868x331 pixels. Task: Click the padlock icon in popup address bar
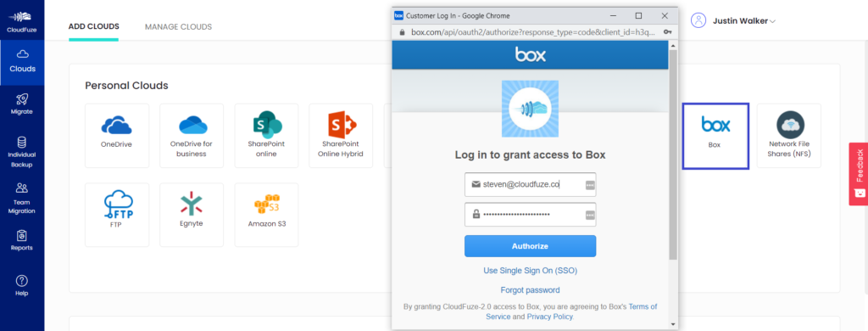(x=403, y=32)
